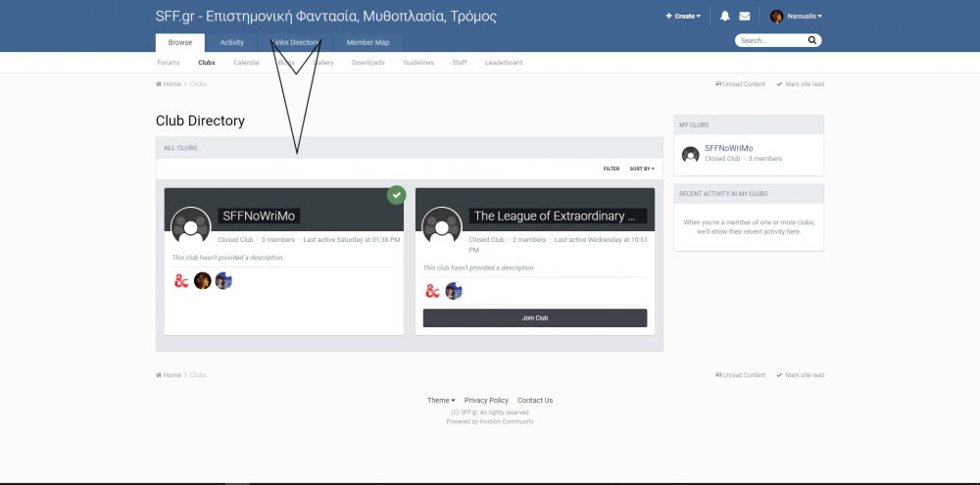Open the Privacy Policy link
The height and width of the screenshot is (485, 980).
(486, 400)
